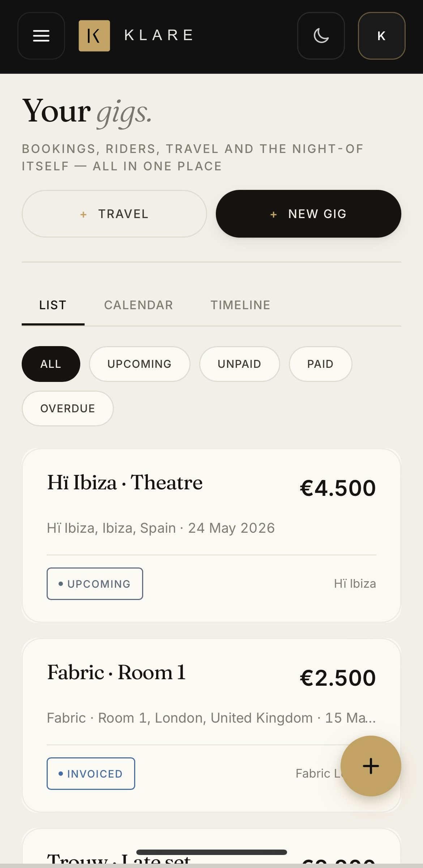
Task: Filter gigs by Unpaid
Action: coord(239,364)
